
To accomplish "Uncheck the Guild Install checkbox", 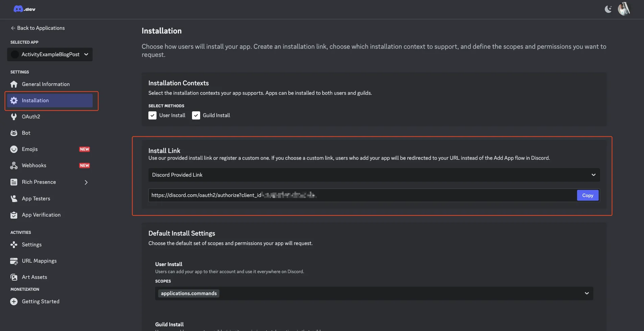I will (x=196, y=115).
